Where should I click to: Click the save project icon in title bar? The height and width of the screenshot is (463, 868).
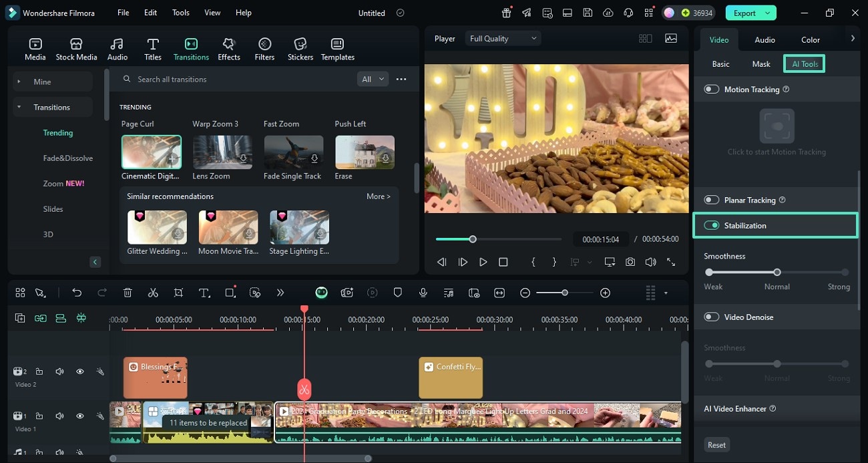coord(587,13)
